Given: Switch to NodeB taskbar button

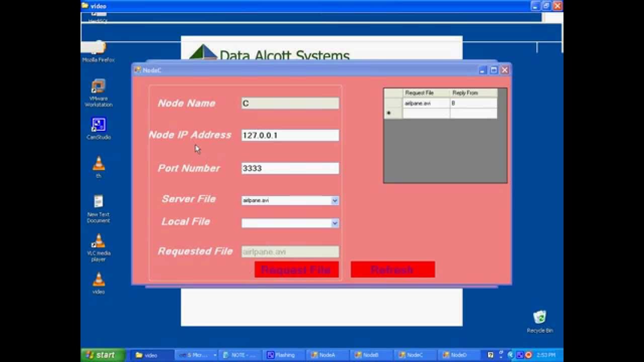Looking at the screenshot, I should click(372, 355).
